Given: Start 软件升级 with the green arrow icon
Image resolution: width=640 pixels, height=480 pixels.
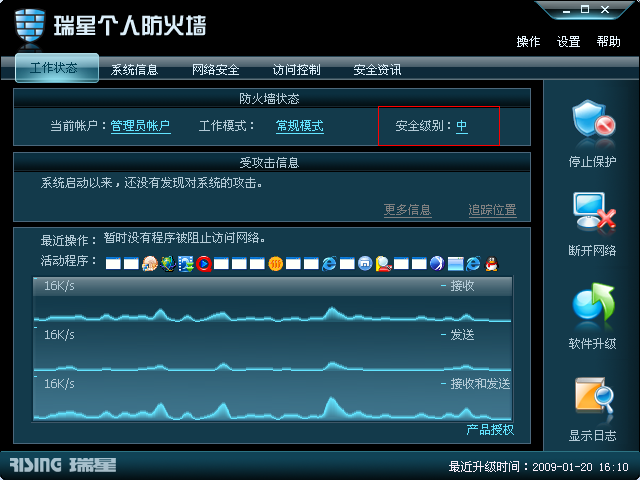Looking at the screenshot, I should pos(593,302).
